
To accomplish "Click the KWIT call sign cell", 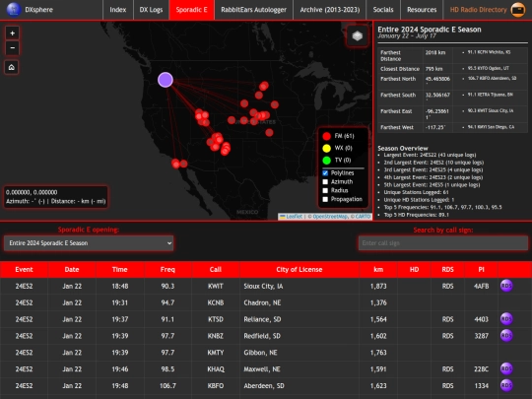I will click(x=216, y=286).
